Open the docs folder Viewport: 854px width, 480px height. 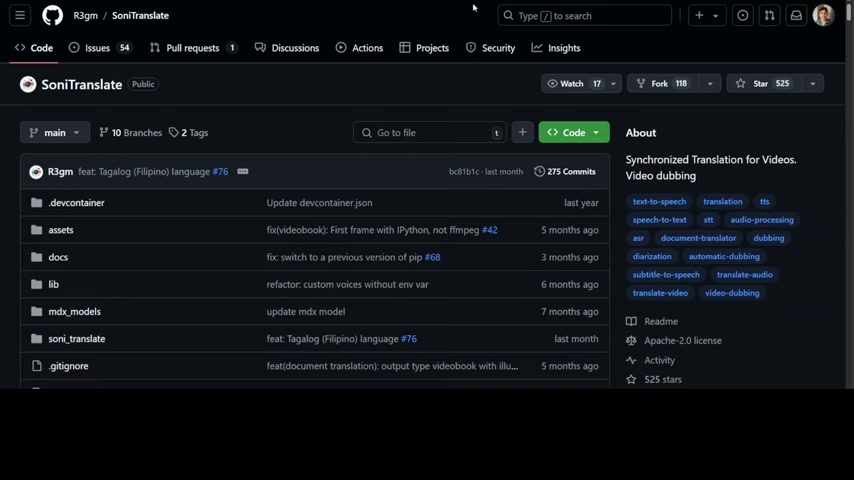pos(58,257)
